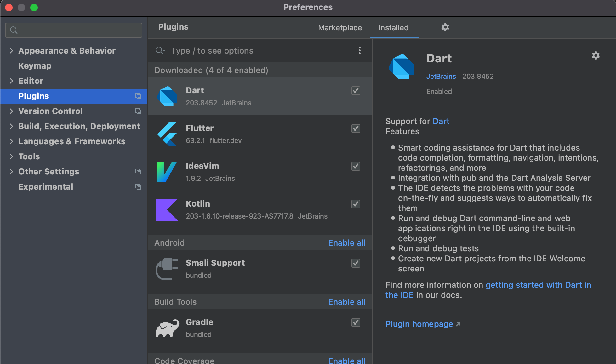Click project-level icon beside Version Control

tap(138, 111)
